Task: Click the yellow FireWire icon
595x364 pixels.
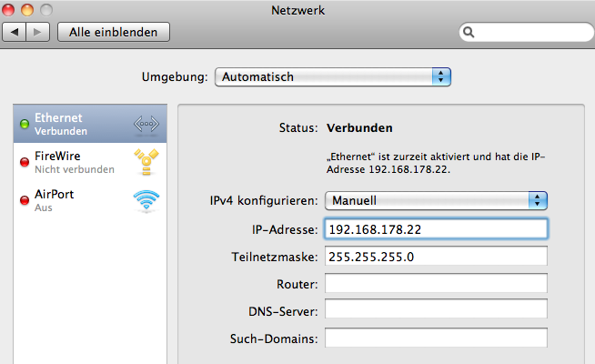Action: [146, 162]
